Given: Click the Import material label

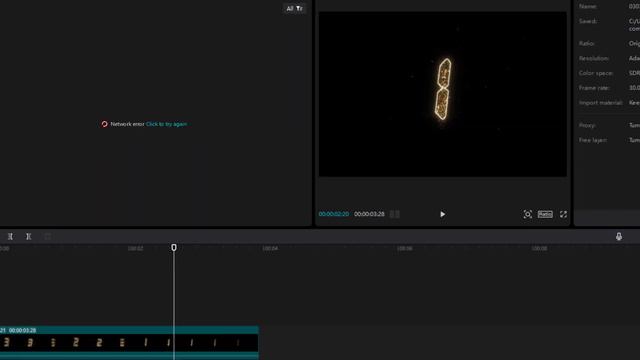Looking at the screenshot, I should coord(600,103).
